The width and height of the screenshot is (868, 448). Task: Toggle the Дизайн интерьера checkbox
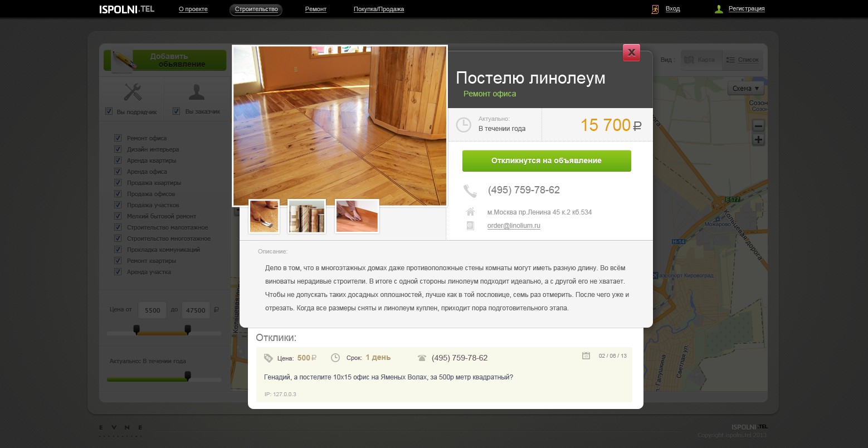tap(118, 149)
